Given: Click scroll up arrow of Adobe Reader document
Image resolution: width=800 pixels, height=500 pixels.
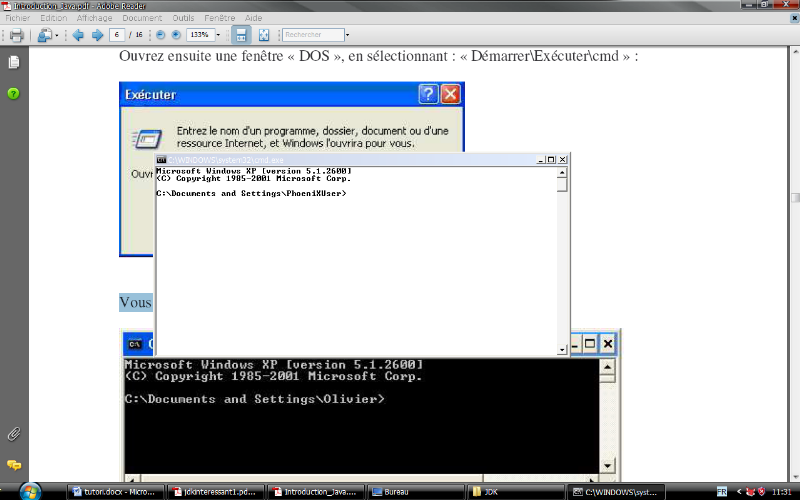Looking at the screenshot, I should 795,52.
